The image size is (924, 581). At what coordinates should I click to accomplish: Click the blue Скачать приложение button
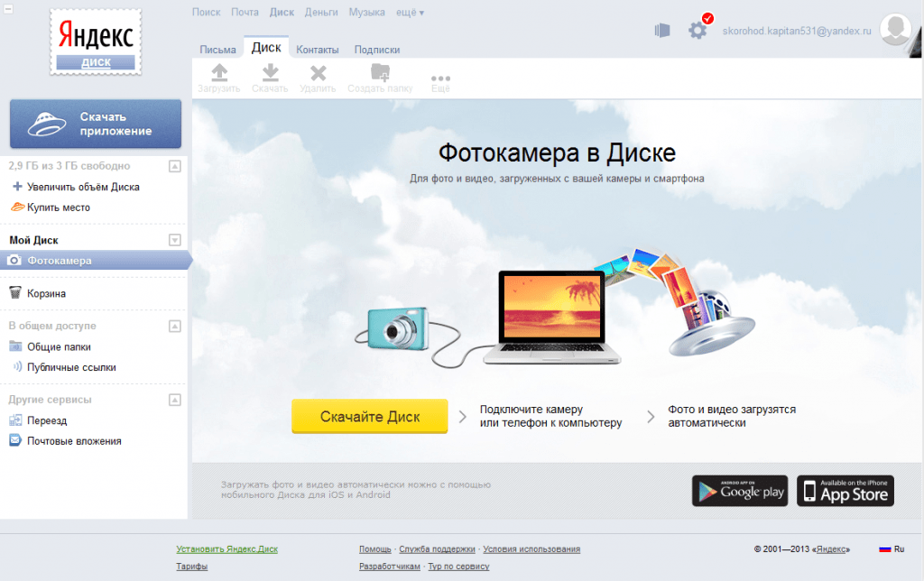tap(96, 124)
